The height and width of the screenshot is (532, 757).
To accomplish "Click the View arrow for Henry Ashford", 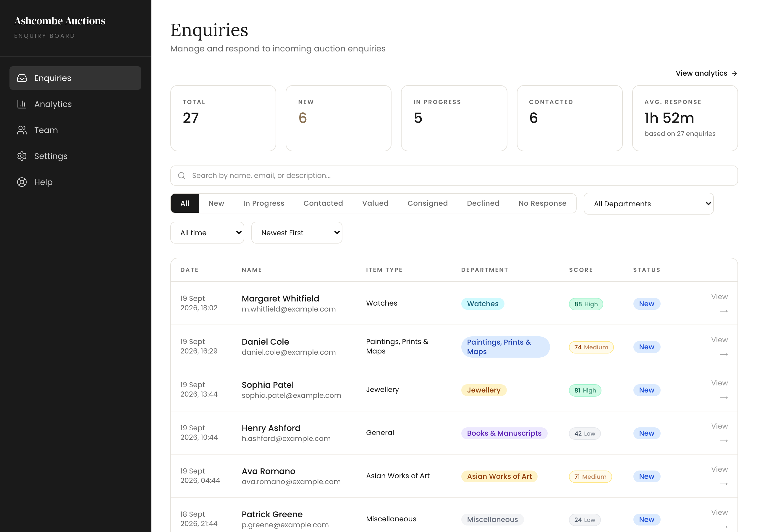I will click(724, 441).
